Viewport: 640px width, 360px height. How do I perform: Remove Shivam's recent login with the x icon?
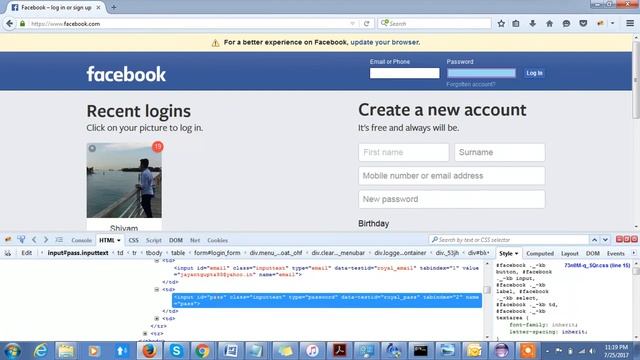tap(92, 148)
